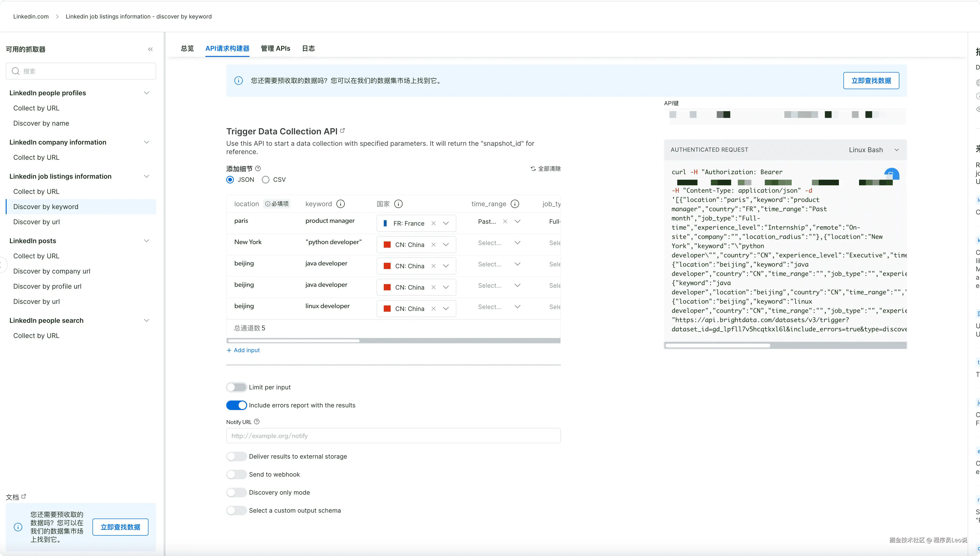
Task: Switch to the API请求构建器 tab
Action: pos(227,49)
